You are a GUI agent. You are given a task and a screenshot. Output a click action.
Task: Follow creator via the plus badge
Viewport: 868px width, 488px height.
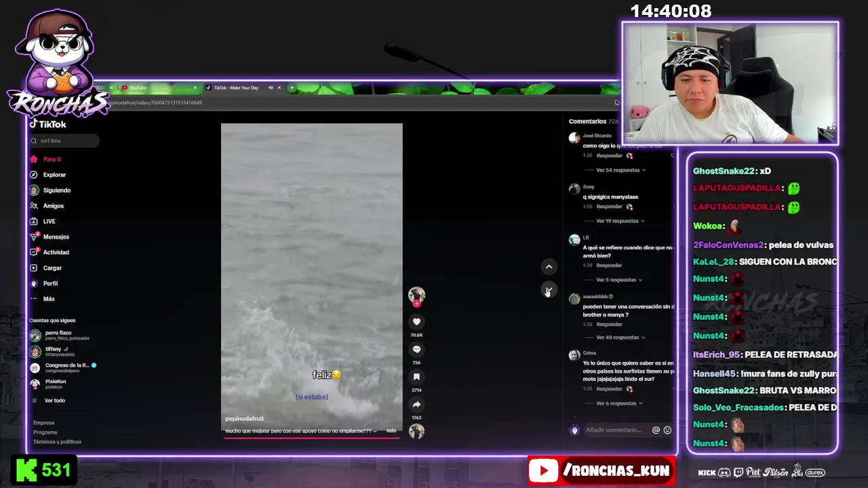(x=416, y=304)
